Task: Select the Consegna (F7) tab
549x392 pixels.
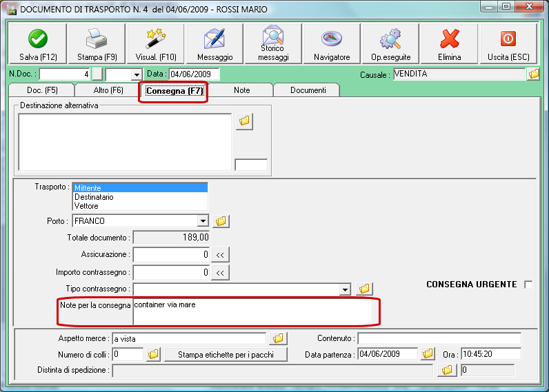Action: coord(174,91)
